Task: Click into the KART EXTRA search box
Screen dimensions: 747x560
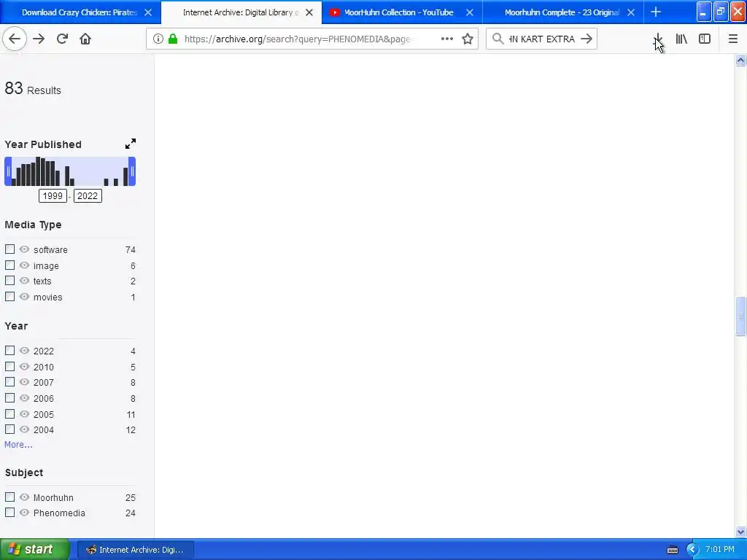Action: pyautogui.click(x=541, y=39)
